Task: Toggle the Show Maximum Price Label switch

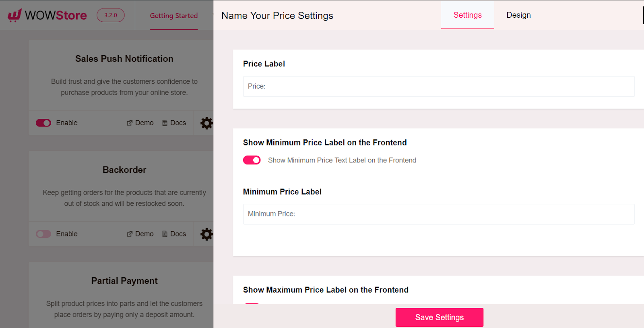Action: pos(252,305)
